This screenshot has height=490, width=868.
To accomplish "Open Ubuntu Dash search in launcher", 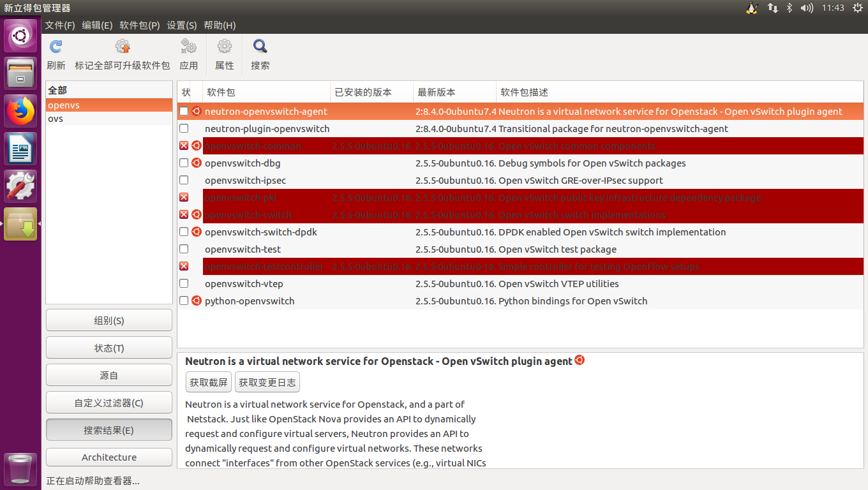I will [x=20, y=36].
